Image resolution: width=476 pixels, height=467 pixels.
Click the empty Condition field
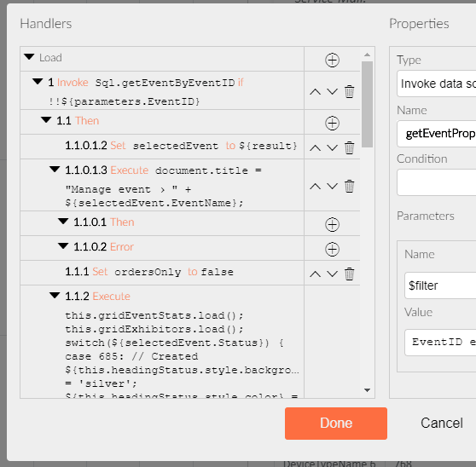437,182
